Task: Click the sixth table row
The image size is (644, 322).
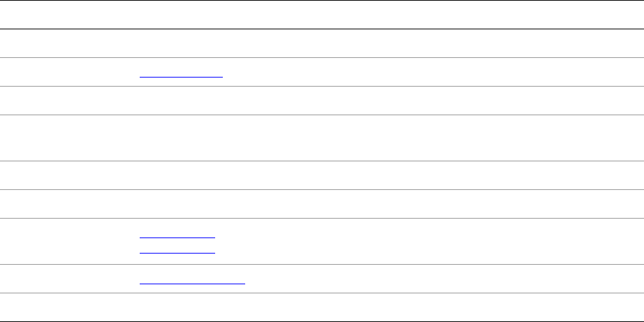Action: pos(321,204)
